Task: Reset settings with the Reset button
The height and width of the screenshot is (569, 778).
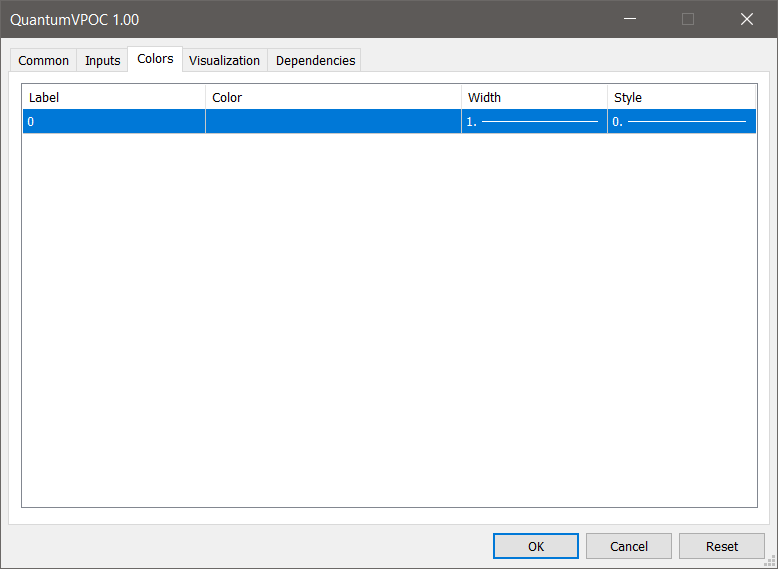Action: (x=721, y=546)
